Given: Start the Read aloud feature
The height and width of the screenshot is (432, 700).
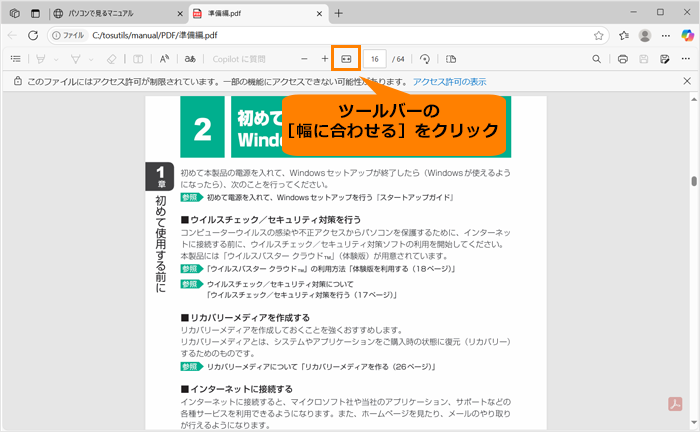Looking at the screenshot, I should pos(164,59).
